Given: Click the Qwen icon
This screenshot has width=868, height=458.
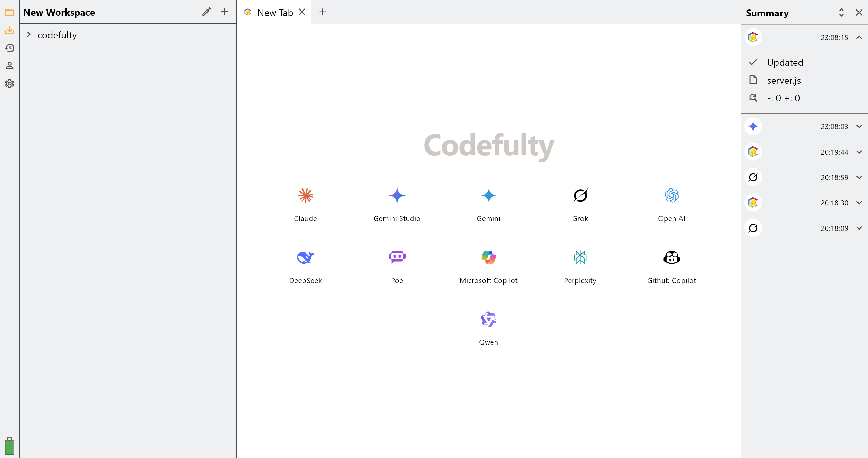Looking at the screenshot, I should [488, 319].
